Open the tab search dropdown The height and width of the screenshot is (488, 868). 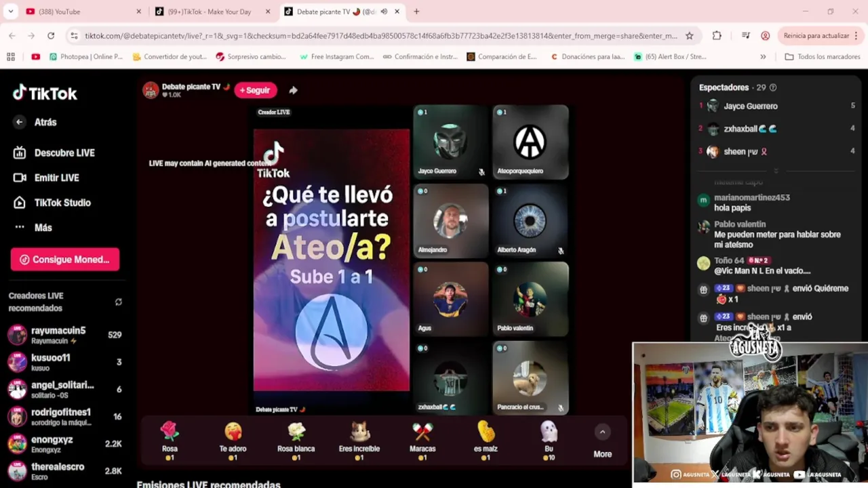pyautogui.click(x=10, y=12)
